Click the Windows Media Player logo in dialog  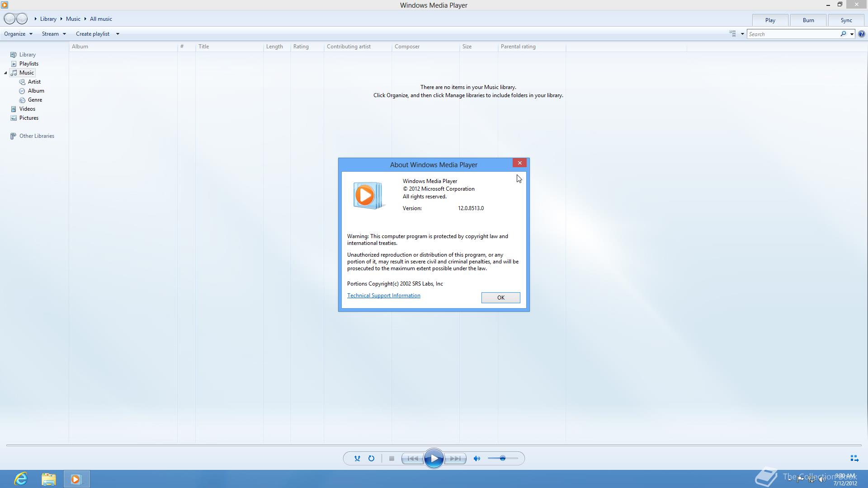pos(369,196)
